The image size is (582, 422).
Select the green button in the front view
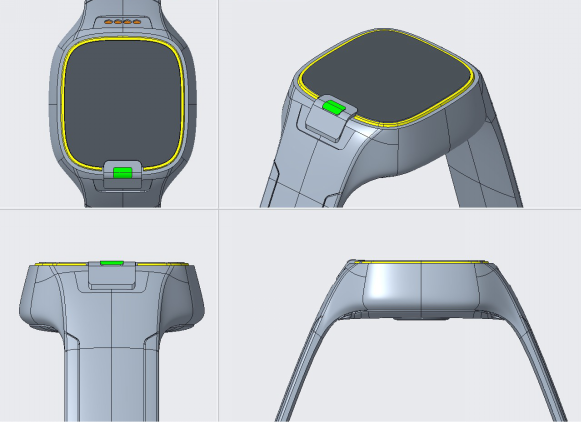[x=122, y=173]
